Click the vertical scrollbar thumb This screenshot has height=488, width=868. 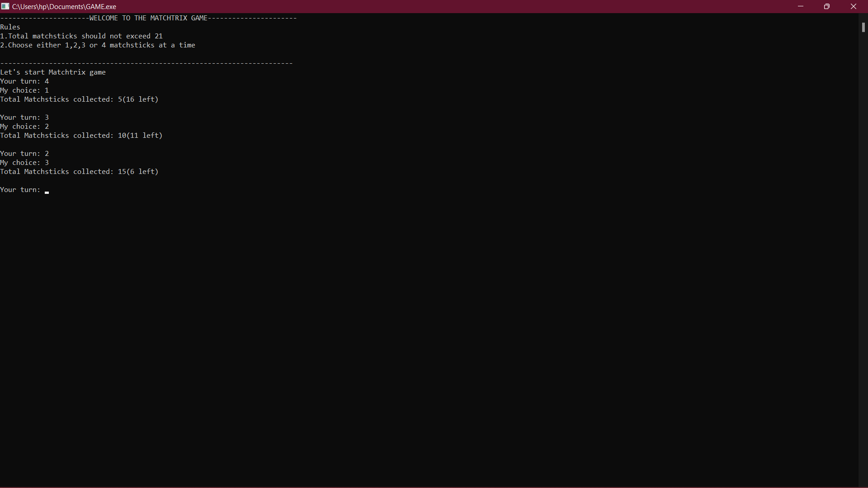point(863,27)
